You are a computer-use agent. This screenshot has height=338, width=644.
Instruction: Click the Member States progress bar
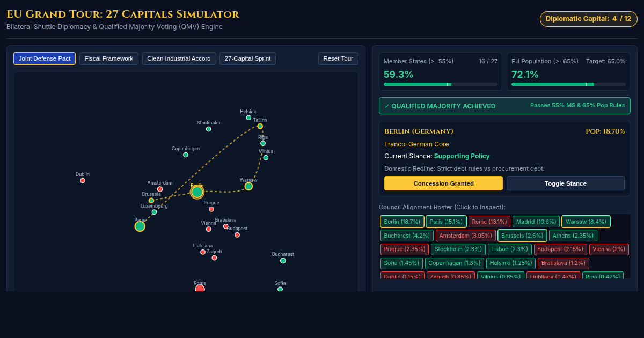[x=441, y=84]
